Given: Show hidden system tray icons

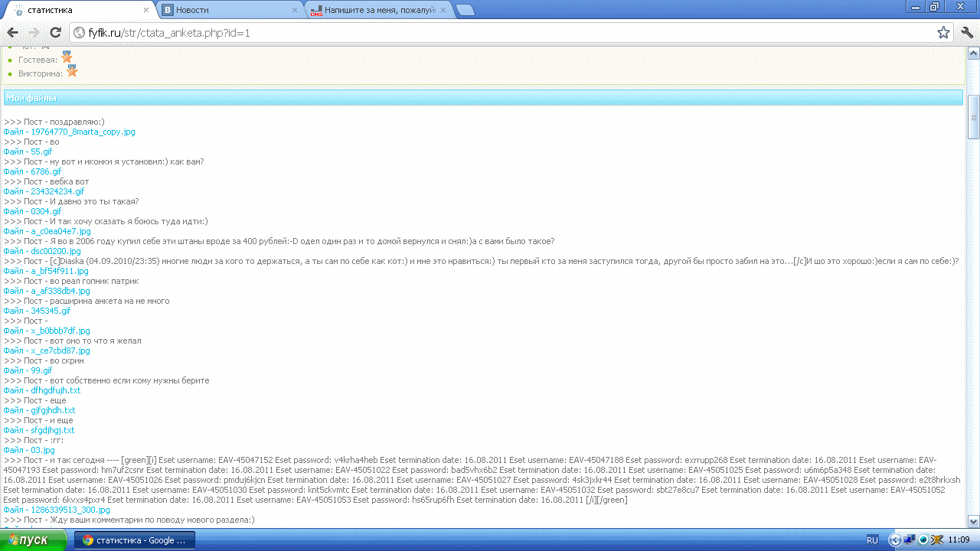Looking at the screenshot, I should pyautogui.click(x=894, y=540).
